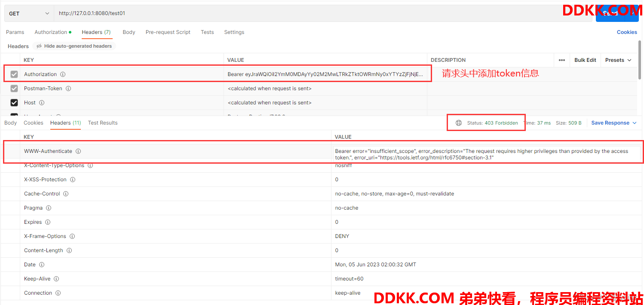Click the keep-alive value
This screenshot has width=644, height=305.
(x=348, y=293)
